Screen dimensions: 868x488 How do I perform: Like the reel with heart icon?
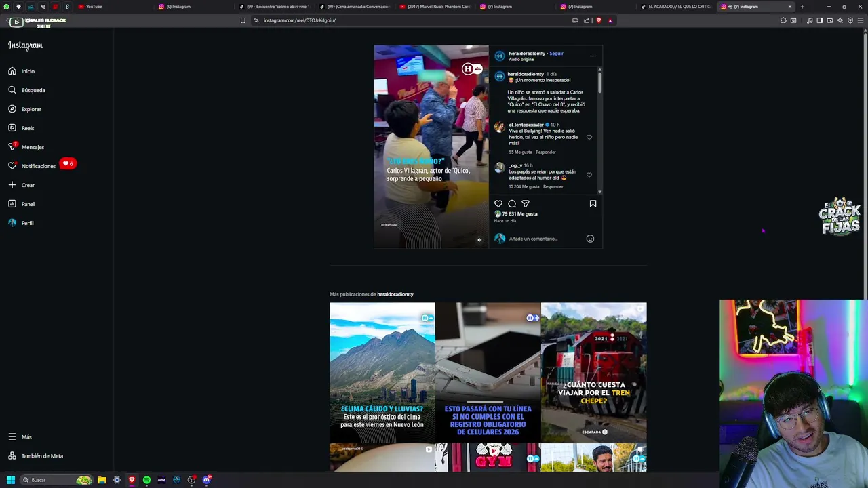pos(498,203)
